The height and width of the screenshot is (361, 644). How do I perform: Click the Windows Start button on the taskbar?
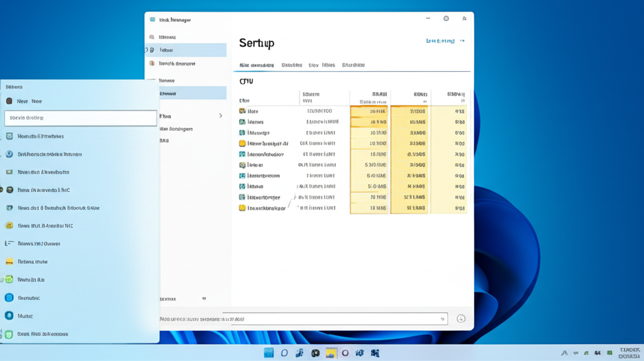coord(269,353)
